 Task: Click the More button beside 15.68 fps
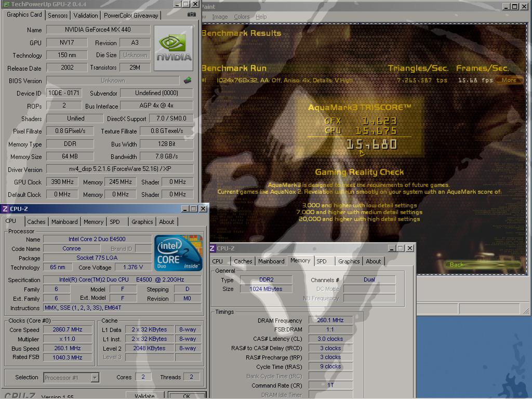tap(509, 80)
